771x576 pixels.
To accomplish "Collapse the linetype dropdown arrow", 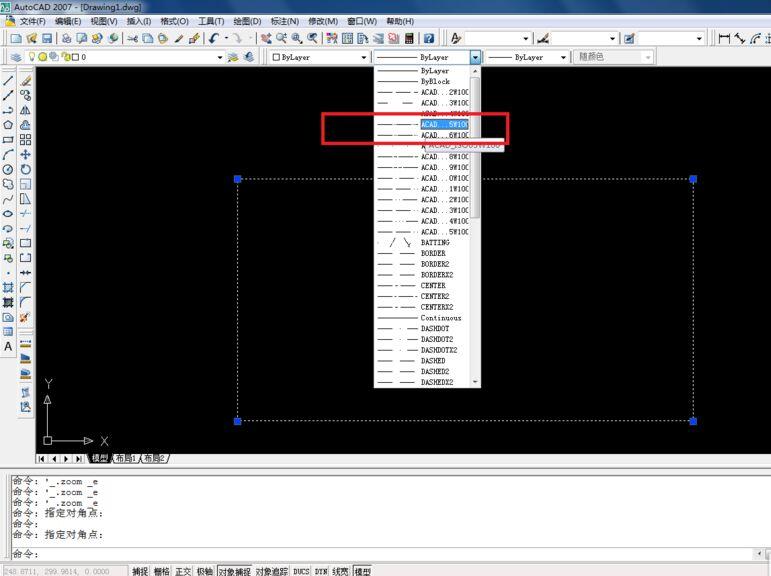I will click(x=475, y=58).
